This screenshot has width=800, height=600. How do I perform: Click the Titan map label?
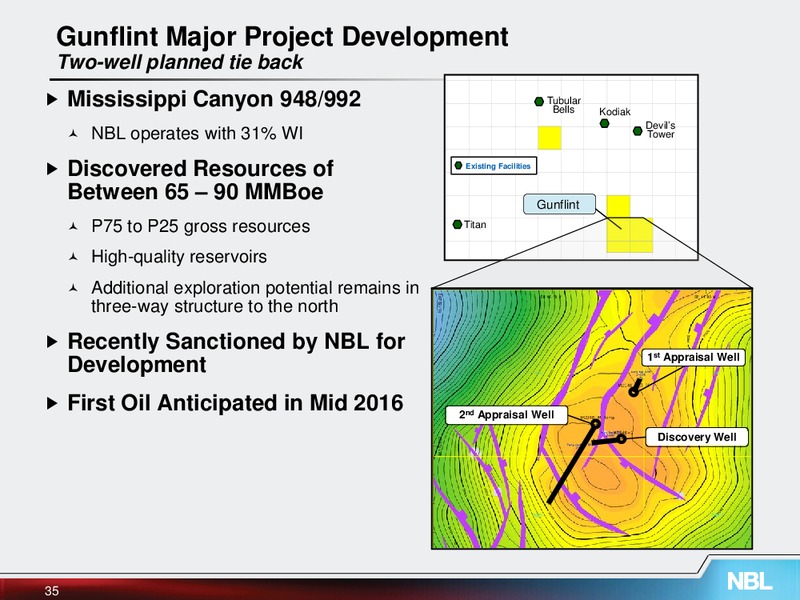[475, 224]
